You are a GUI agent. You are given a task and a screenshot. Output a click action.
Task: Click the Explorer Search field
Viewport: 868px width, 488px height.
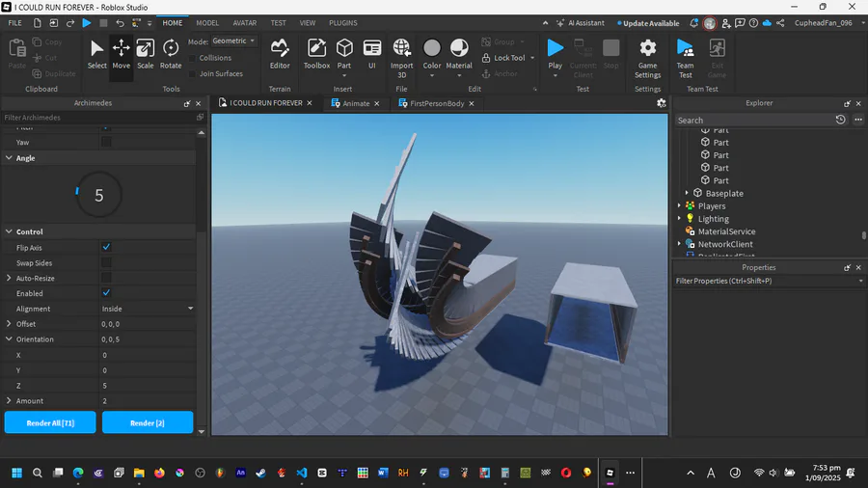pos(754,120)
